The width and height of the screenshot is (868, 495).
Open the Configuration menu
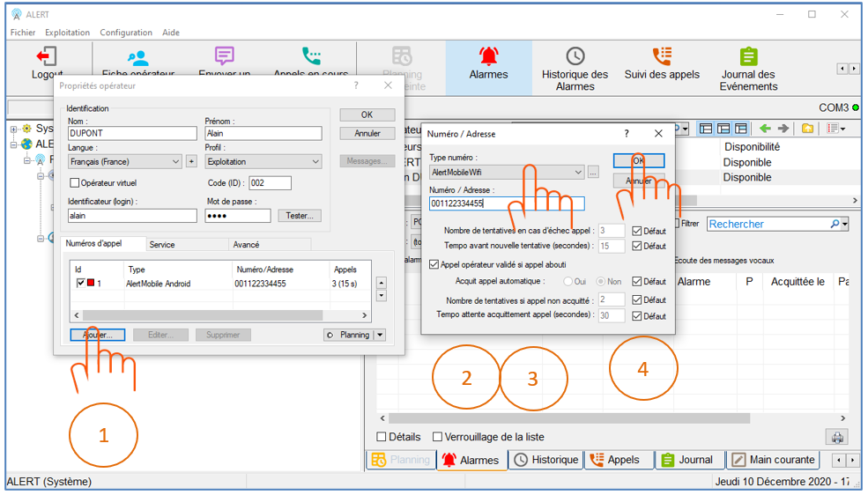[126, 33]
